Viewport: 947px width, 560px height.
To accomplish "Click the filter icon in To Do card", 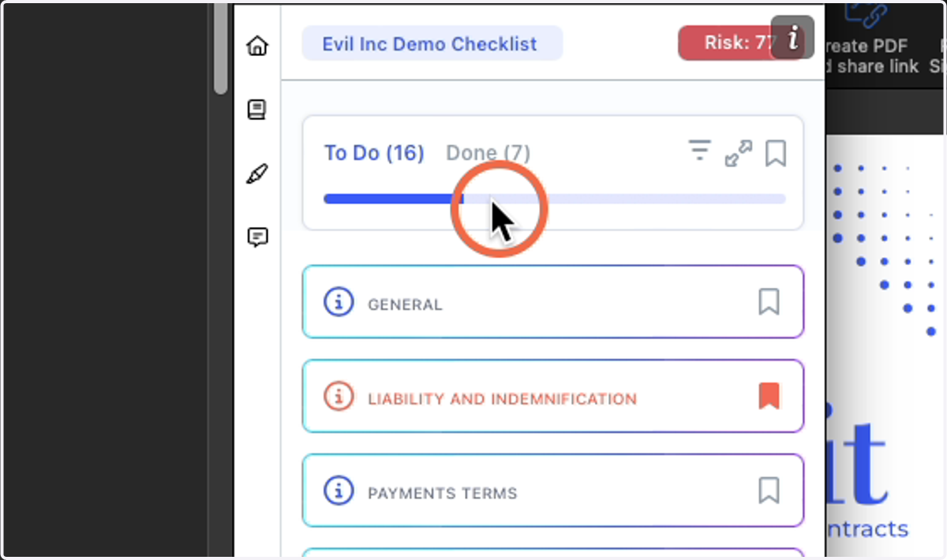I will [699, 150].
